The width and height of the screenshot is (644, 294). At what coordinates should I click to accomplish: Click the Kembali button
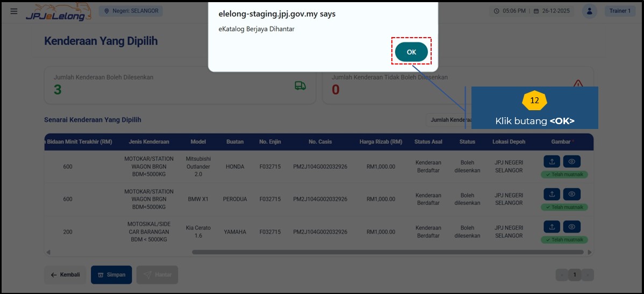65,275
